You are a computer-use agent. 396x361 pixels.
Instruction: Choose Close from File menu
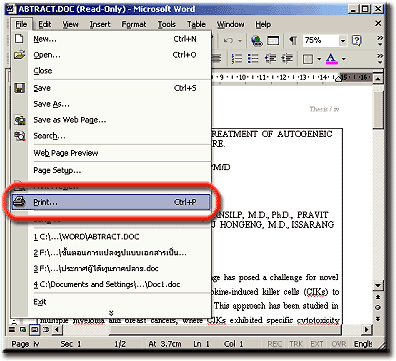tap(111, 71)
